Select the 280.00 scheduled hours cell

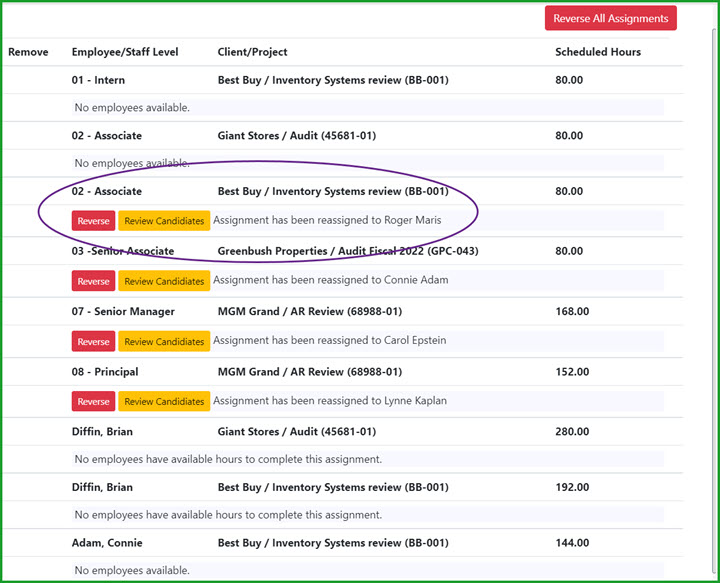click(572, 432)
